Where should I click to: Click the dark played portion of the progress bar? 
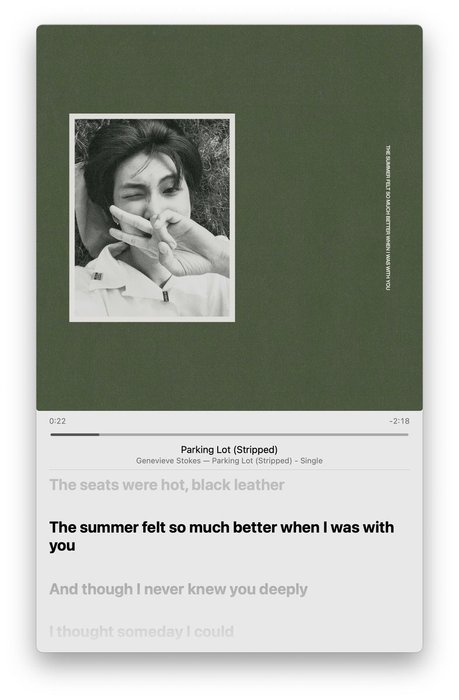click(75, 434)
